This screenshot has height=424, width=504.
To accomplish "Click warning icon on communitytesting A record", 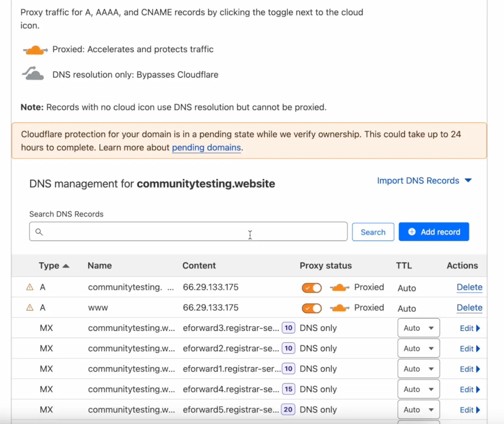I will (x=30, y=287).
